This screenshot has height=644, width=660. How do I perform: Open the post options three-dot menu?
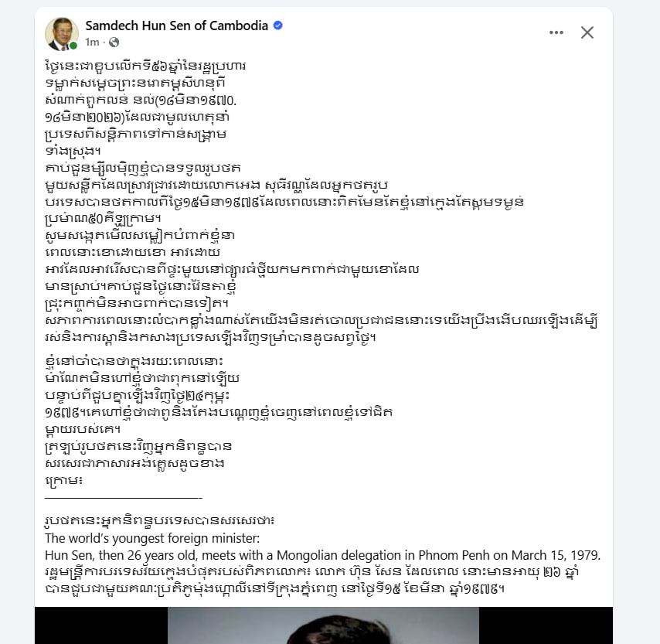click(x=556, y=32)
